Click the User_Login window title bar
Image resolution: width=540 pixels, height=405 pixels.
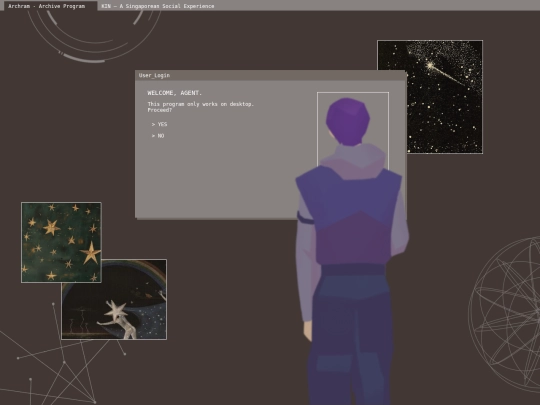click(270, 75)
